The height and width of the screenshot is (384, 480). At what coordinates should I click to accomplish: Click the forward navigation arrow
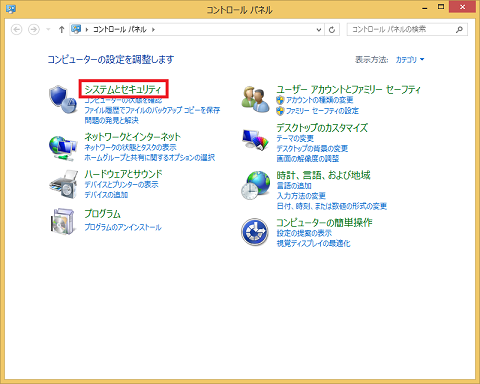click(34, 30)
